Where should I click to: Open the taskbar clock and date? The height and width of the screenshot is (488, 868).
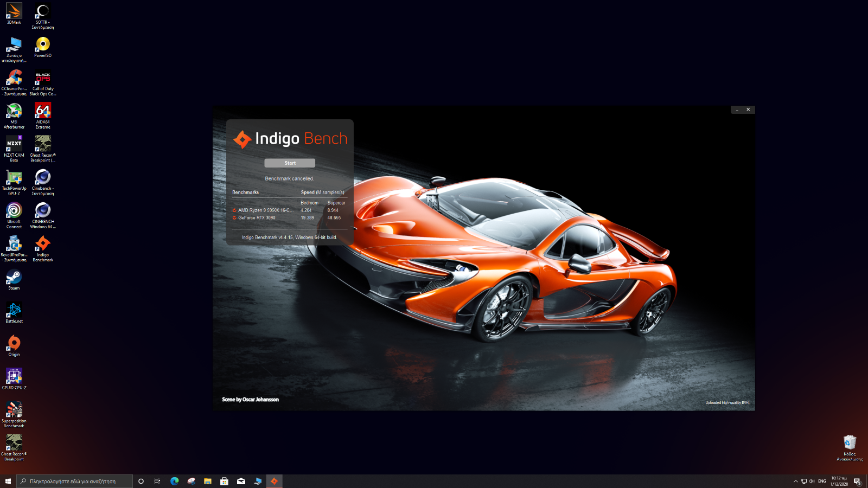839,481
